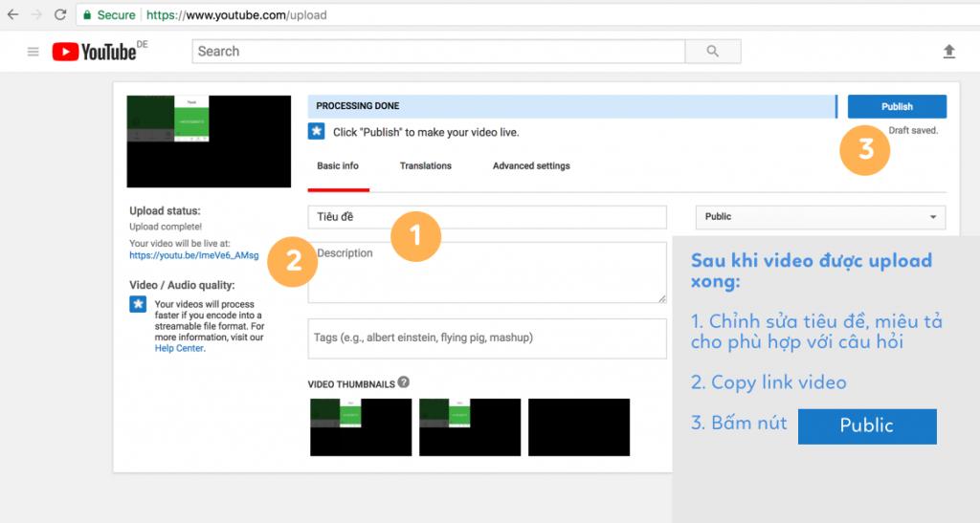
Task: Reload the page with the refresh icon
Action: [60, 14]
